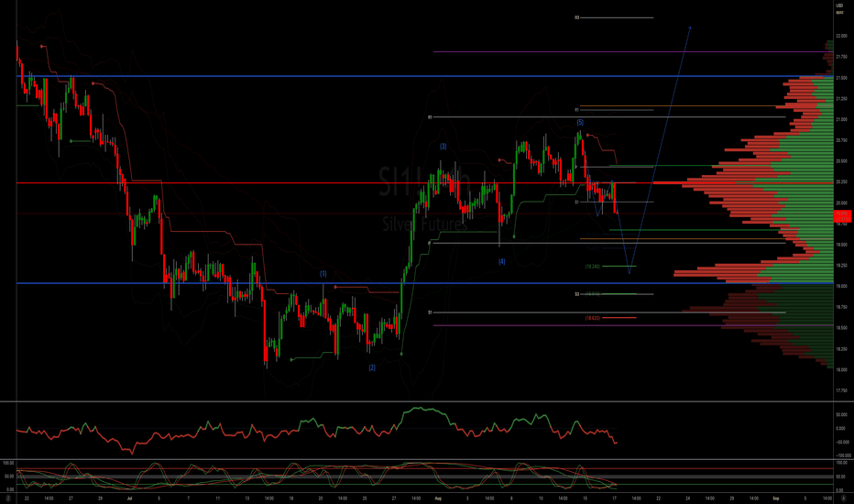Select the red horizontal line near 20.250
This screenshot has width=854, height=504.
425,183
